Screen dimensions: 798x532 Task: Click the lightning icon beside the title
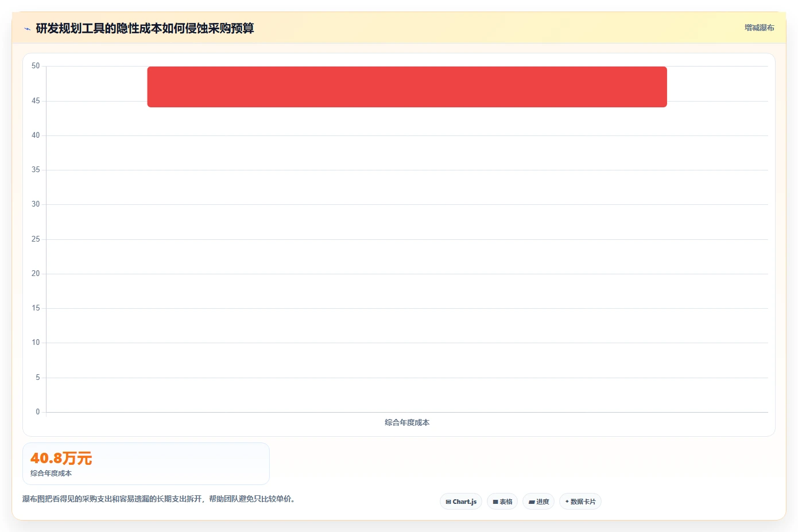tap(27, 29)
